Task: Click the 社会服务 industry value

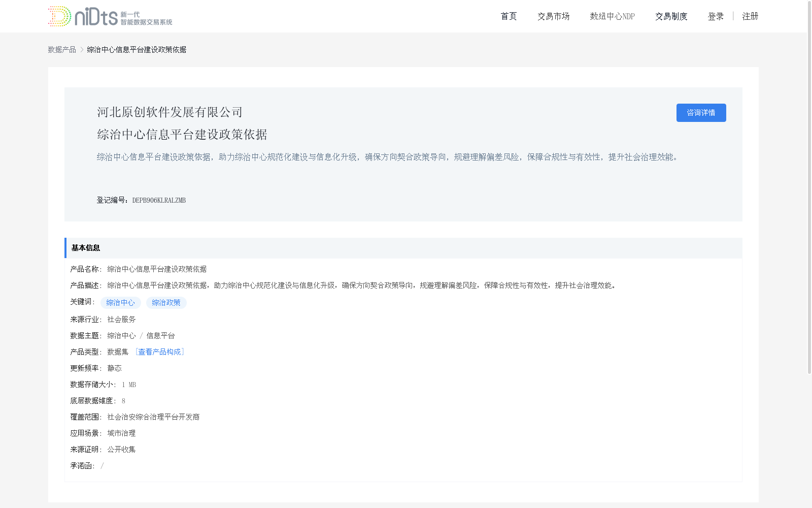Action: pyautogui.click(x=121, y=319)
